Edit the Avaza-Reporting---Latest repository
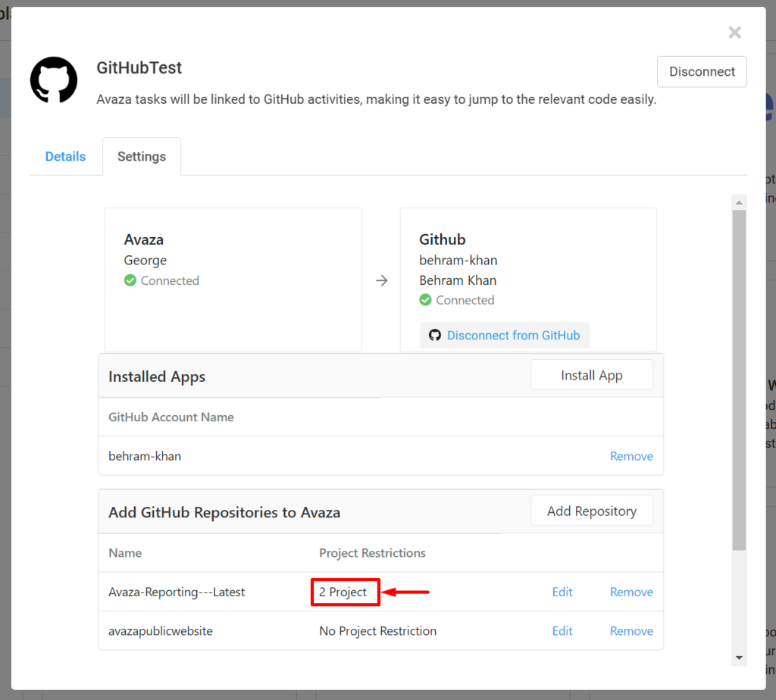 [x=562, y=592]
